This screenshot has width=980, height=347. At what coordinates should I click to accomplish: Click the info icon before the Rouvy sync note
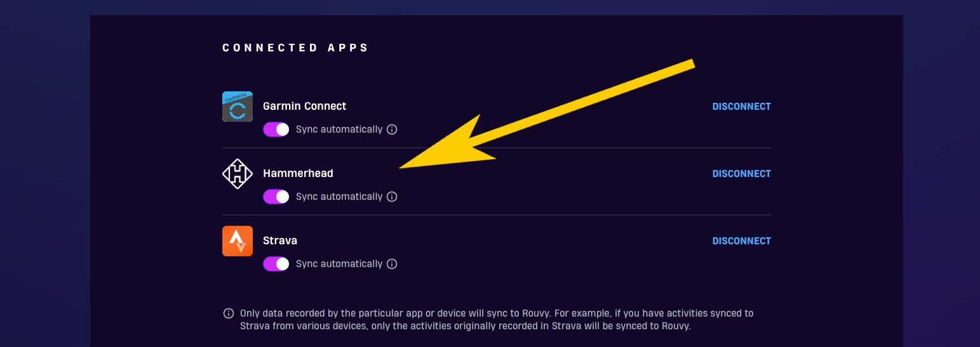229,313
